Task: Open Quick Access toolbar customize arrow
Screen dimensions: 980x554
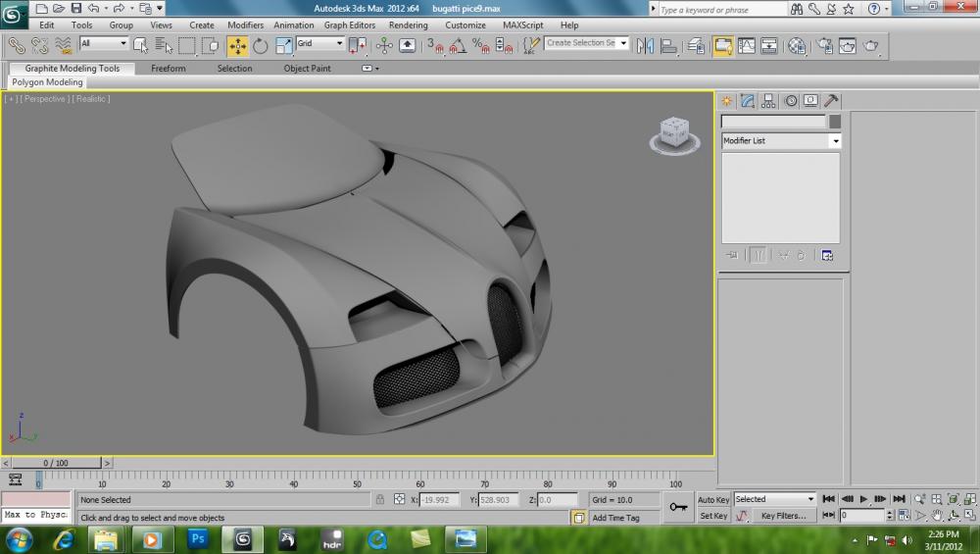Action: pos(160,8)
